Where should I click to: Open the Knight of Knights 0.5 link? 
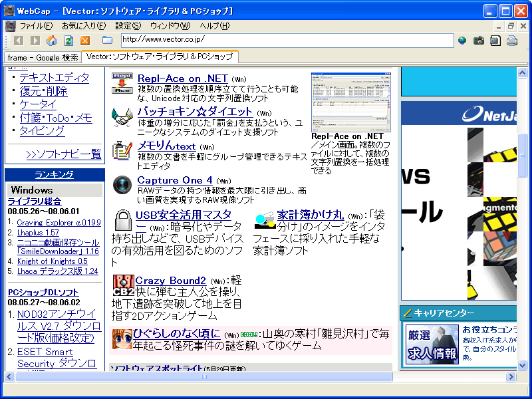(53, 261)
